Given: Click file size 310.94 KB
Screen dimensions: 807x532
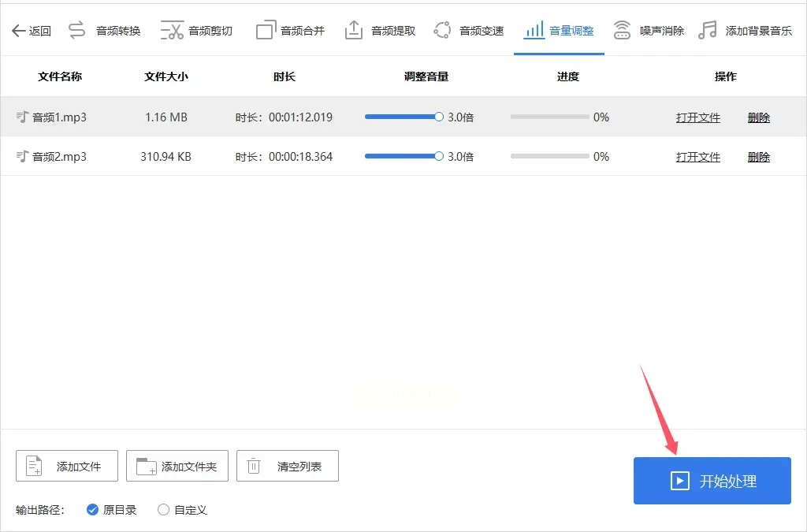Looking at the screenshot, I should [x=165, y=156].
